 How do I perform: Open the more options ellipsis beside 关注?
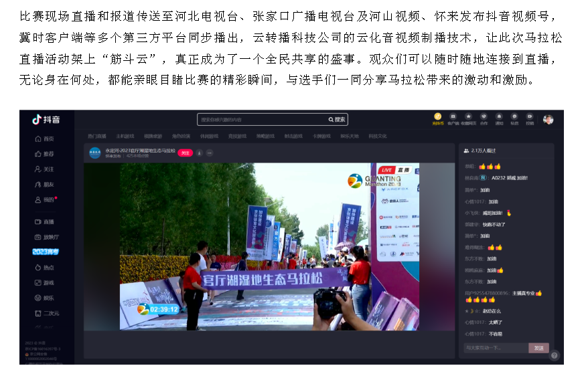(210, 153)
